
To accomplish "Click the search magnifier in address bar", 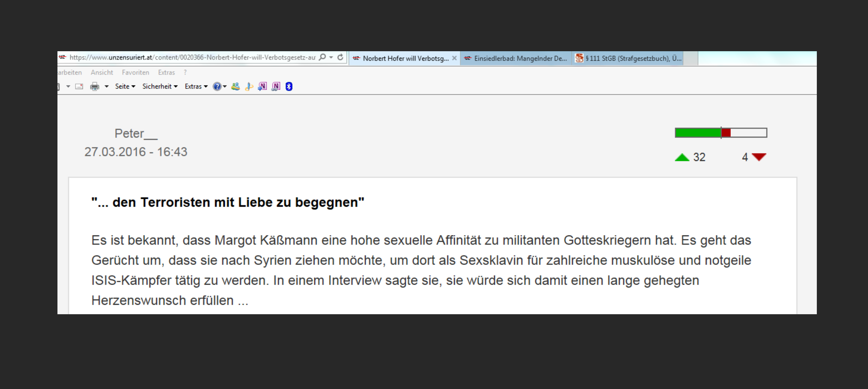I will click(322, 58).
